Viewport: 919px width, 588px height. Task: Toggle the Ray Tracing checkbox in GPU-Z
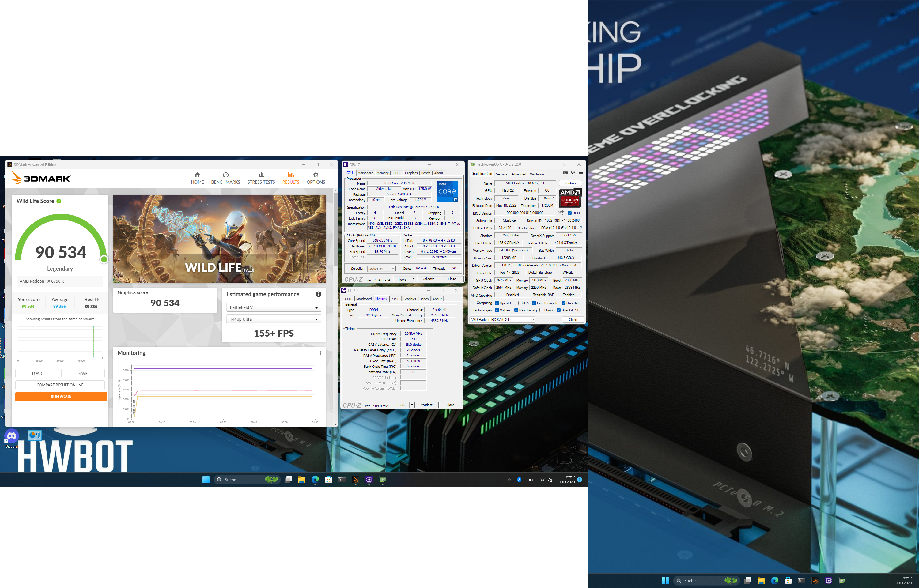pos(516,310)
